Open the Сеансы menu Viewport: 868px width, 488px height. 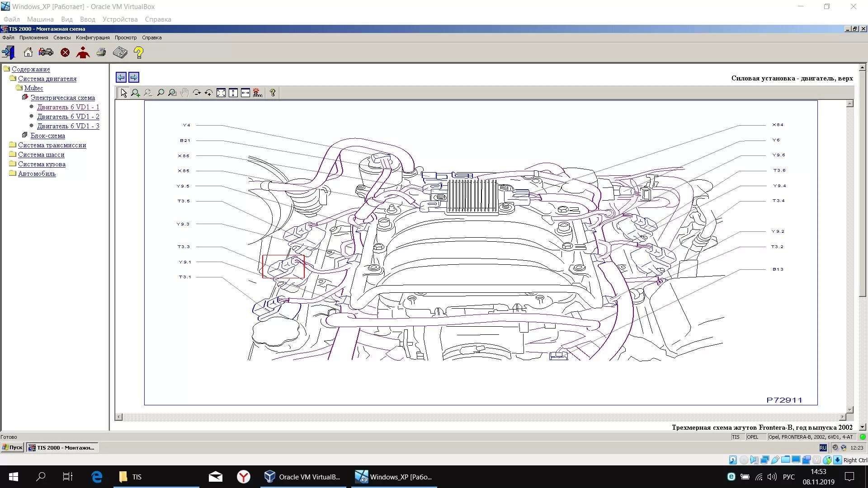(x=62, y=38)
